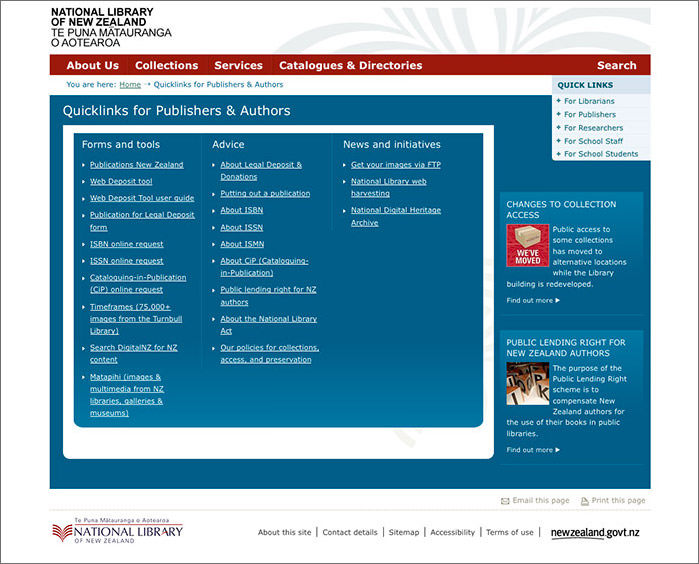Open ISSN online request link
Image resolution: width=699 pixels, height=564 pixels.
point(127,261)
